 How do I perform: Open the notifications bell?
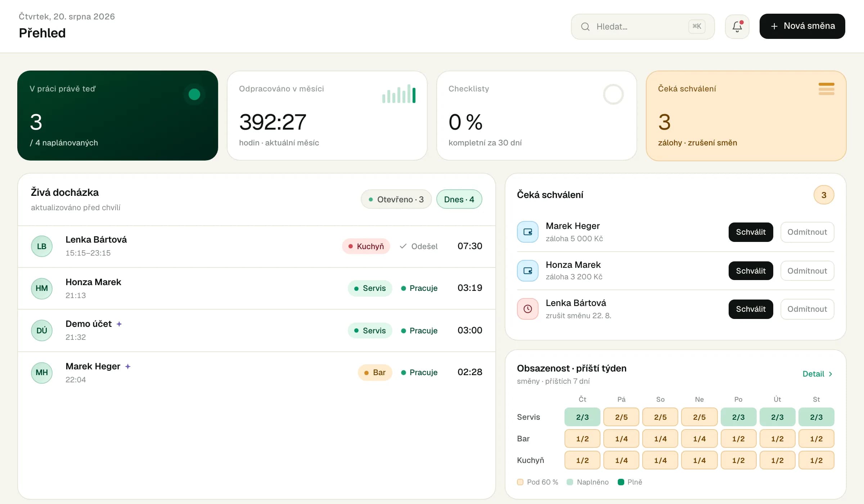coord(737,26)
